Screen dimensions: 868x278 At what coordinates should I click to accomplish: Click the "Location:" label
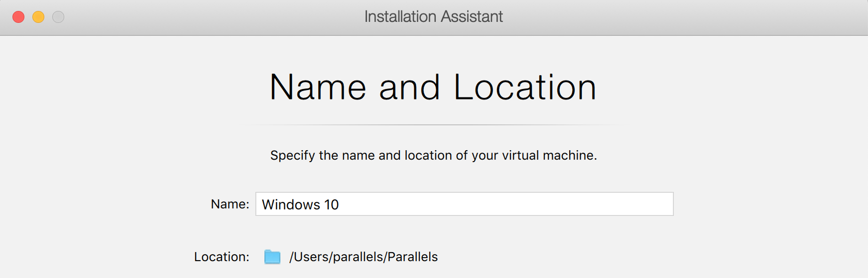click(222, 257)
